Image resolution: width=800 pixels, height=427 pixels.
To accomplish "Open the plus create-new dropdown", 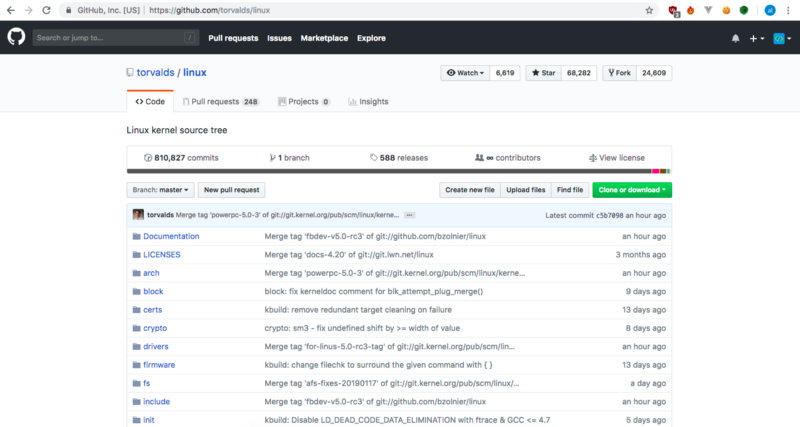I will 757,38.
